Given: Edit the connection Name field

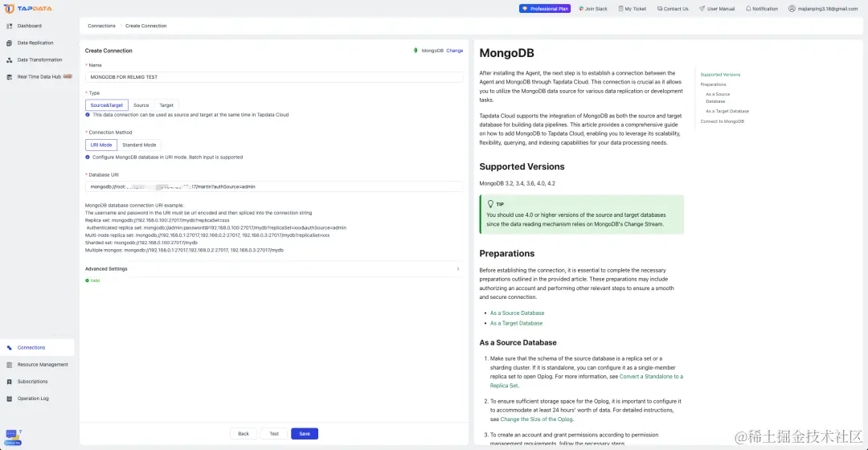Looking at the screenshot, I should [x=274, y=77].
